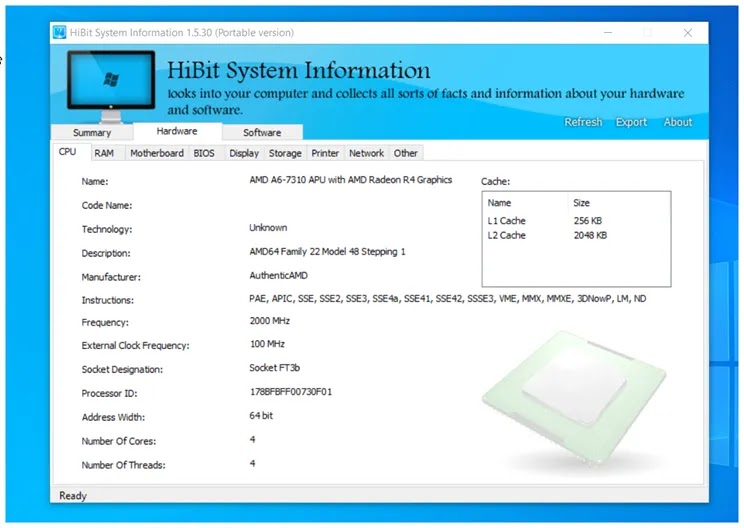
Task: Open the About link
Action: point(678,122)
